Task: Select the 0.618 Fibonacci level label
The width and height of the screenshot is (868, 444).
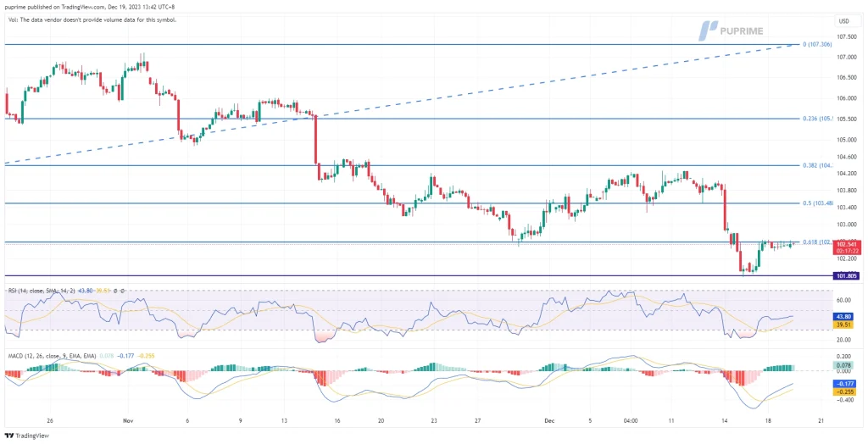Action: tap(817, 242)
